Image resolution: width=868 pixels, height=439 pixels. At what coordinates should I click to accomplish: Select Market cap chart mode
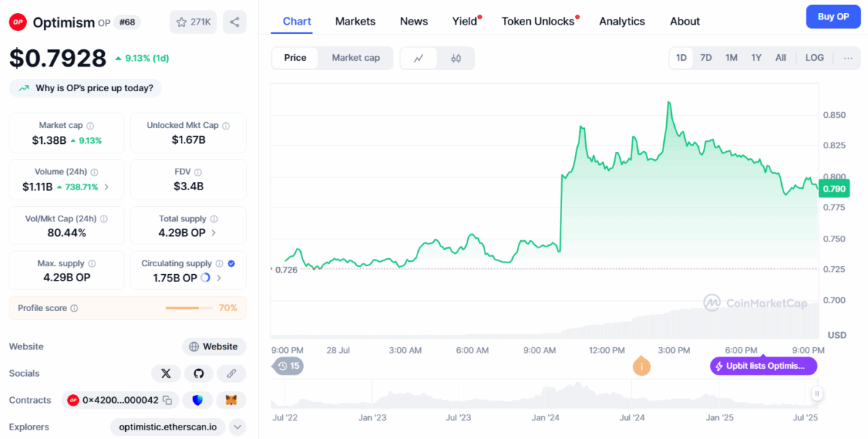point(356,58)
